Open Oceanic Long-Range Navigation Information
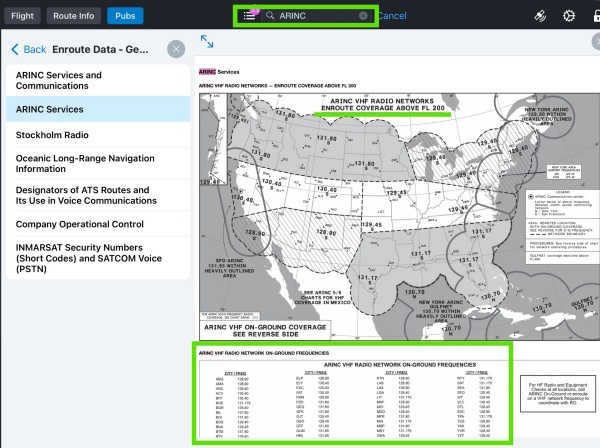The height and width of the screenshot is (448, 600). 97,161
